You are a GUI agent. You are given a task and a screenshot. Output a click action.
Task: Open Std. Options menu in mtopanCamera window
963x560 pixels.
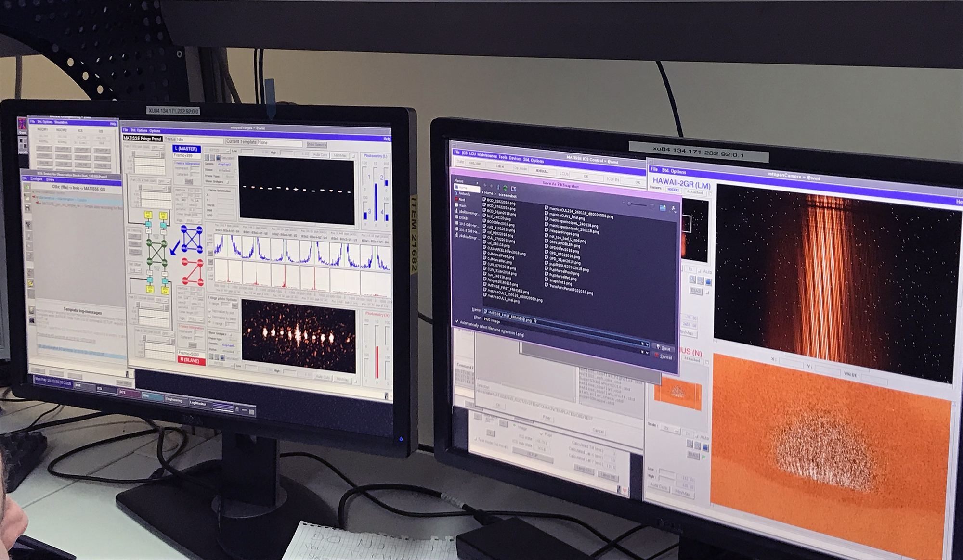[674, 171]
